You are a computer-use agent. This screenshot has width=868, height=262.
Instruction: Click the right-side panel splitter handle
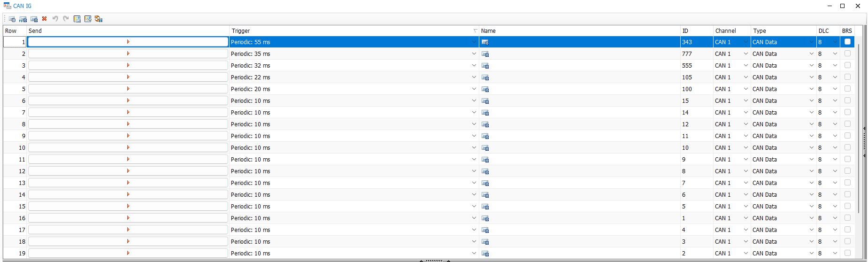pyautogui.click(x=864, y=141)
